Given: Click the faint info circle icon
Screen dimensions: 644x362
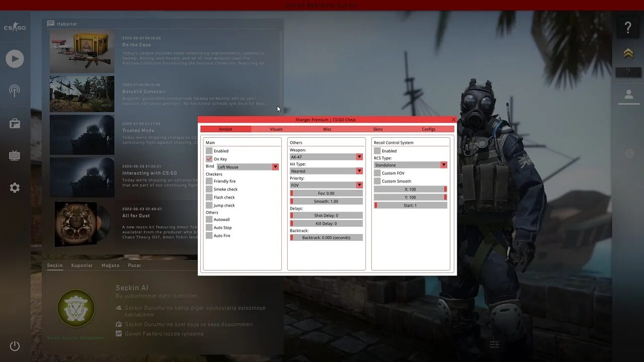Looking at the screenshot, I should [x=629, y=153].
